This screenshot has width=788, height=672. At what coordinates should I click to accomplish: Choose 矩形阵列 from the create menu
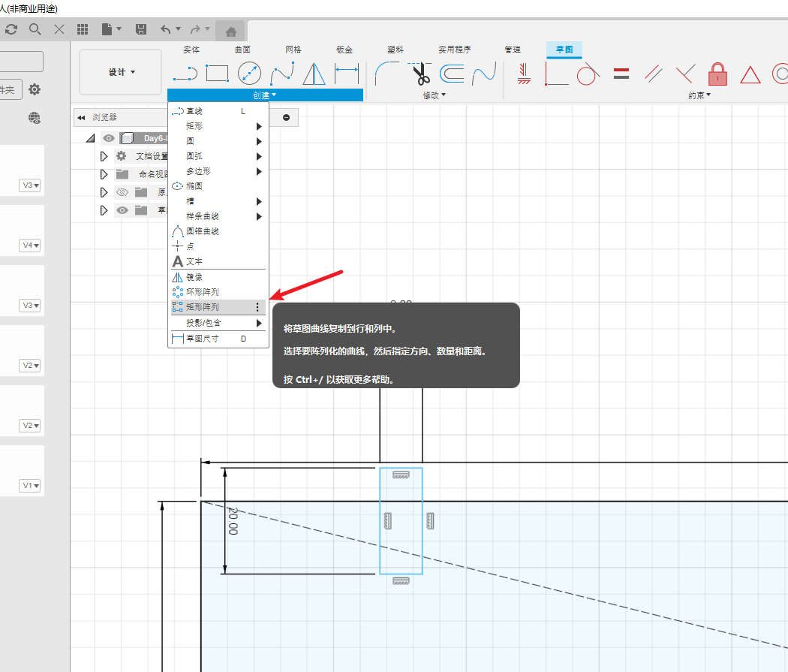pos(203,307)
